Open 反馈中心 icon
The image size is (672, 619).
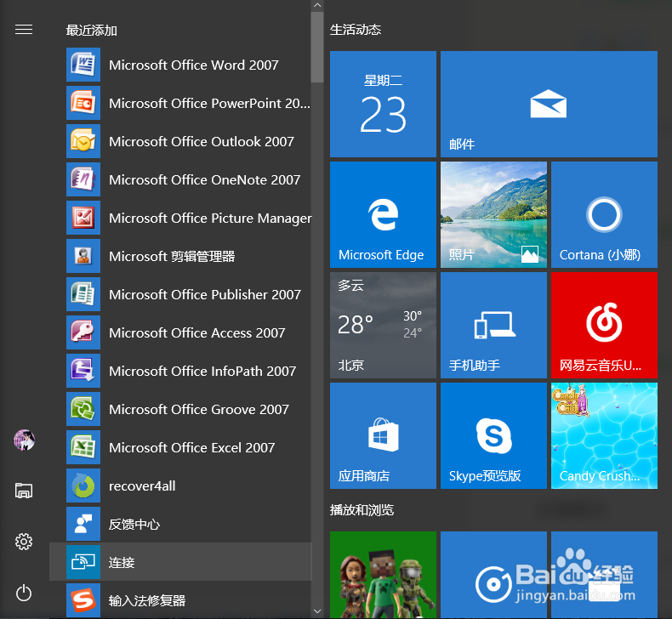(x=83, y=524)
